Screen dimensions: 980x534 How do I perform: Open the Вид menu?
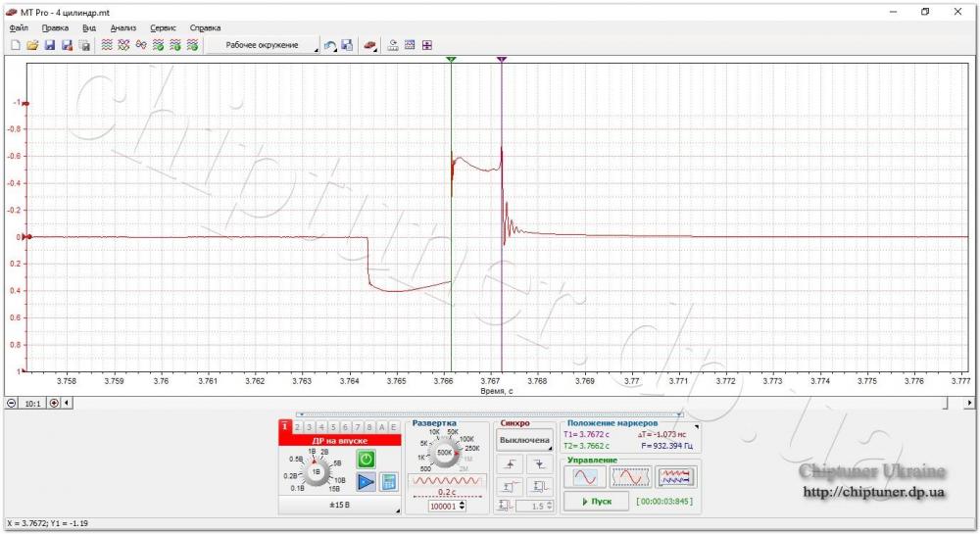coord(89,28)
